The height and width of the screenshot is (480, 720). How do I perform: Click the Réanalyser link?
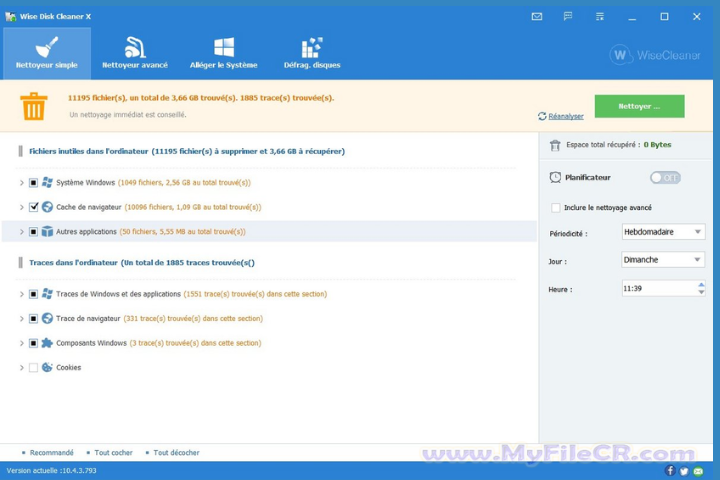566,117
